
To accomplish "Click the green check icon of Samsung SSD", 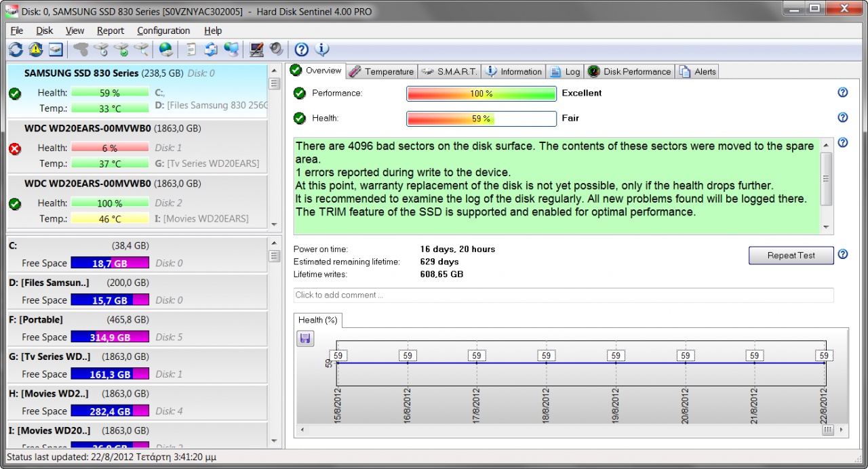I will pos(15,94).
